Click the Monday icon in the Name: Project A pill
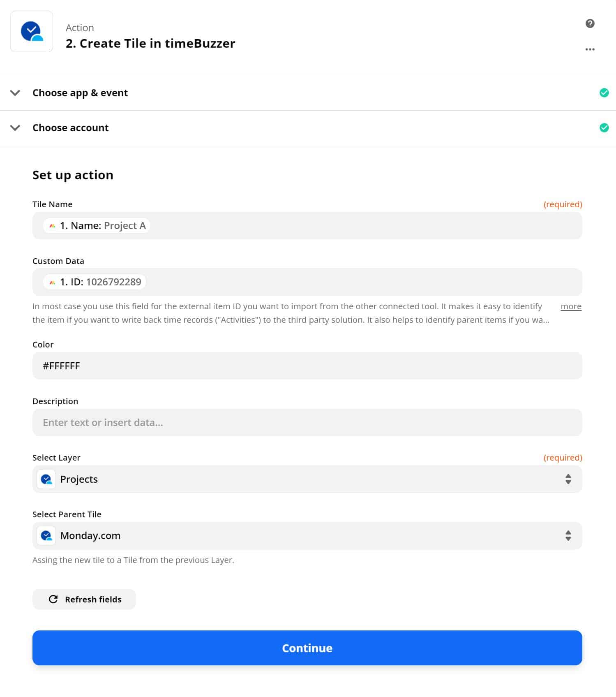The height and width of the screenshot is (697, 616). 52,226
